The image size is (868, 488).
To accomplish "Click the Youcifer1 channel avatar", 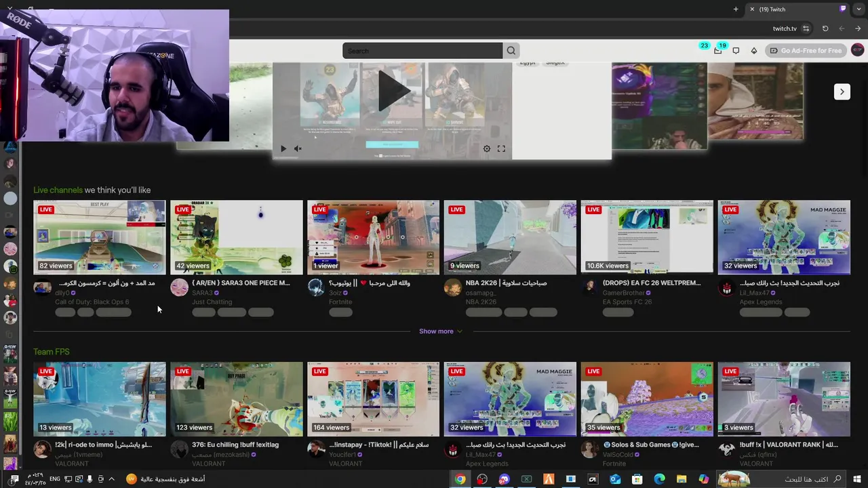I will [x=315, y=449].
